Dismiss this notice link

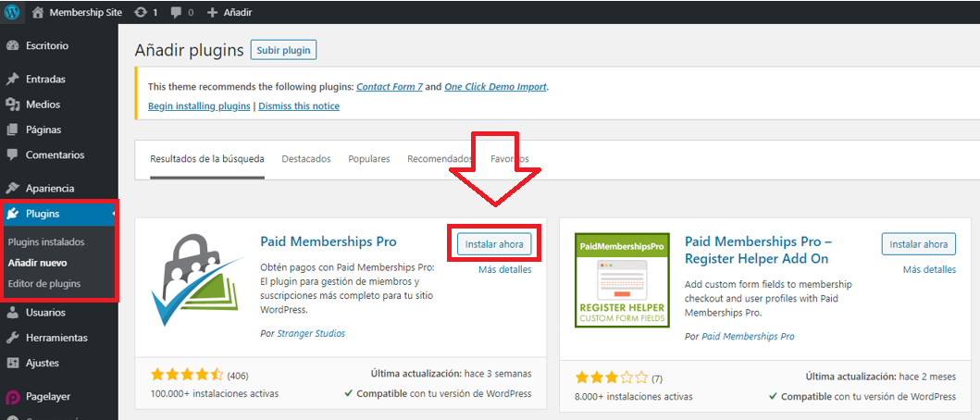[x=298, y=106]
